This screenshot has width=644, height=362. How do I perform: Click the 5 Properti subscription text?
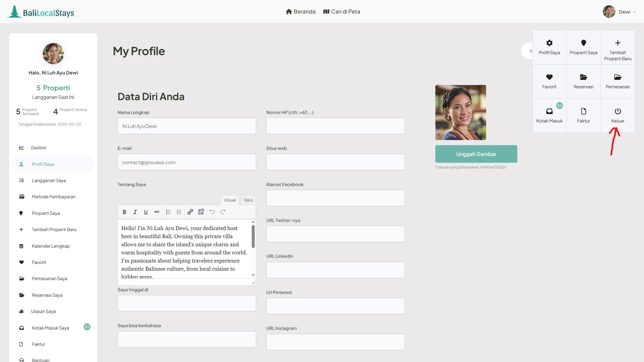53,88
